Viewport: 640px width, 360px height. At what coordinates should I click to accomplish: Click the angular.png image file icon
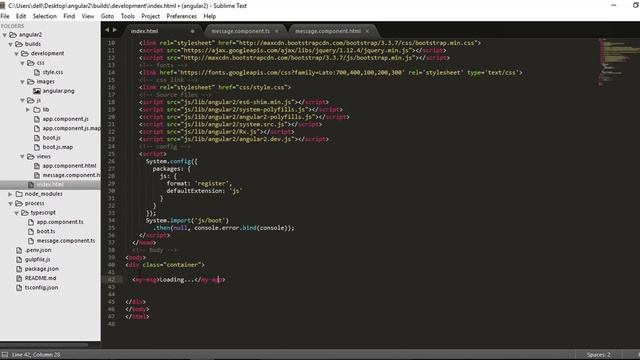(37, 91)
